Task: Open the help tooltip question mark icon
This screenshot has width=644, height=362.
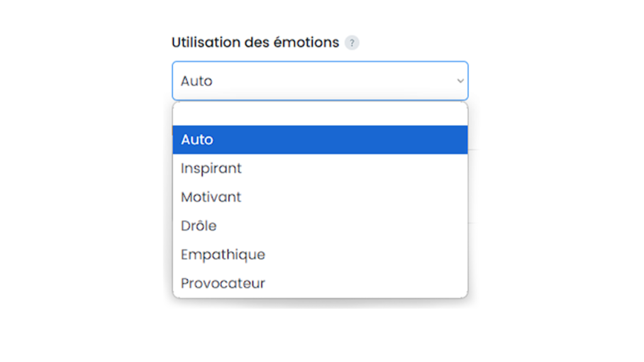Action: click(352, 43)
